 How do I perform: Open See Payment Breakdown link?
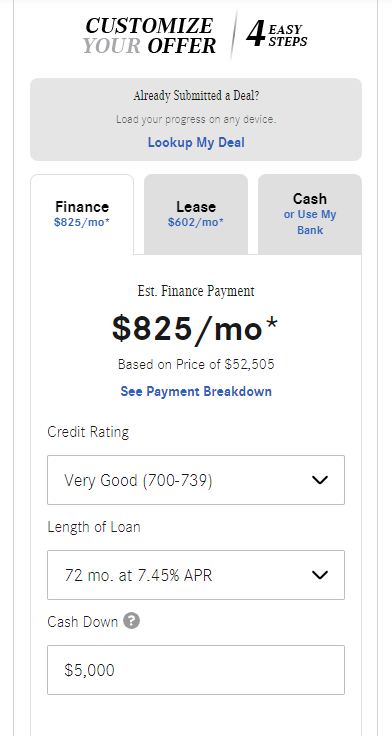196,391
